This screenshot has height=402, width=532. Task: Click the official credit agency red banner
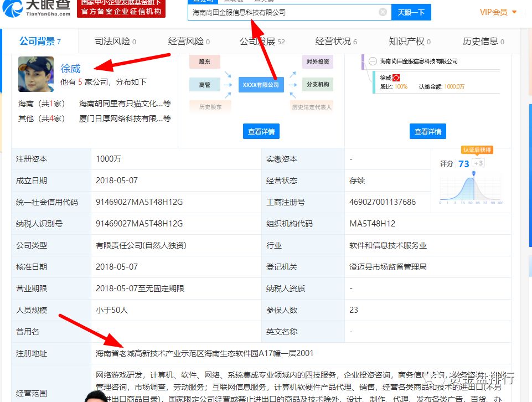click(121, 8)
